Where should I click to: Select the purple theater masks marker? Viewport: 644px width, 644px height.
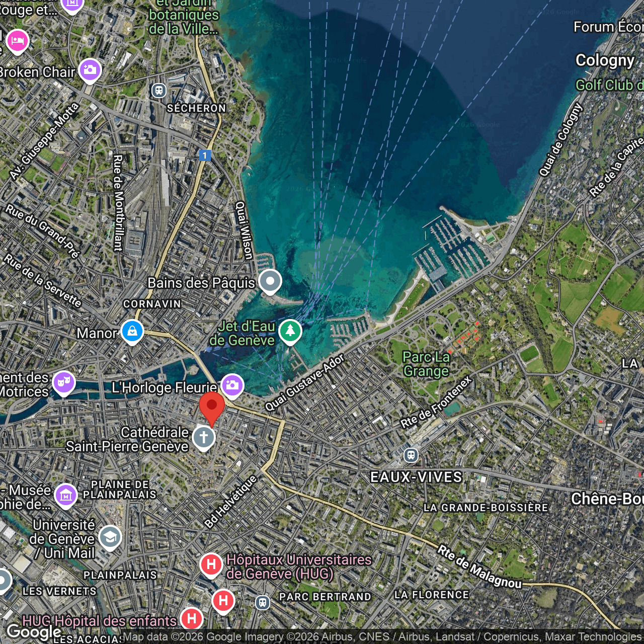point(64,382)
